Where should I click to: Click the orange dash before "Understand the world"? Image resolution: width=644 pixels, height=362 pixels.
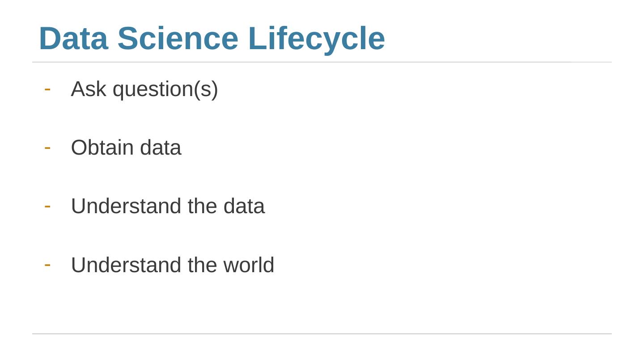pos(47,265)
